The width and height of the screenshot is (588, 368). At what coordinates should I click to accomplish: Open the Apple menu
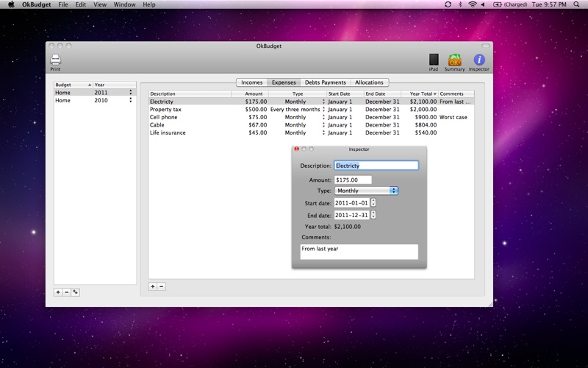(11, 4)
